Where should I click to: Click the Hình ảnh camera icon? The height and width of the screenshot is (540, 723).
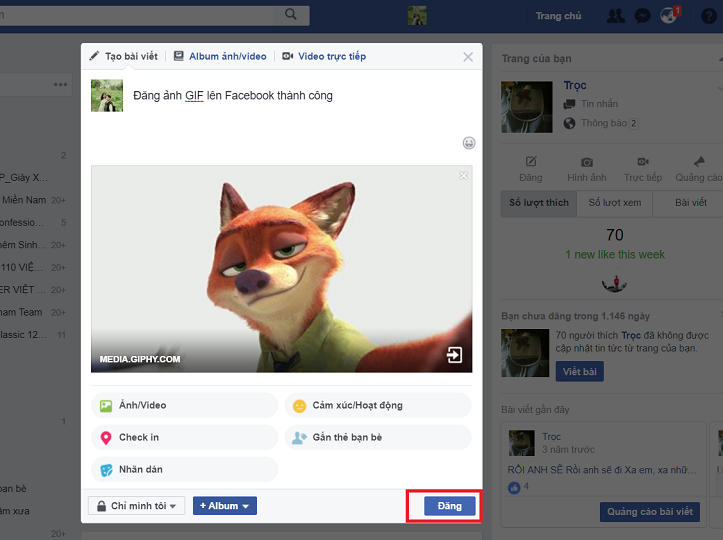pyautogui.click(x=587, y=162)
